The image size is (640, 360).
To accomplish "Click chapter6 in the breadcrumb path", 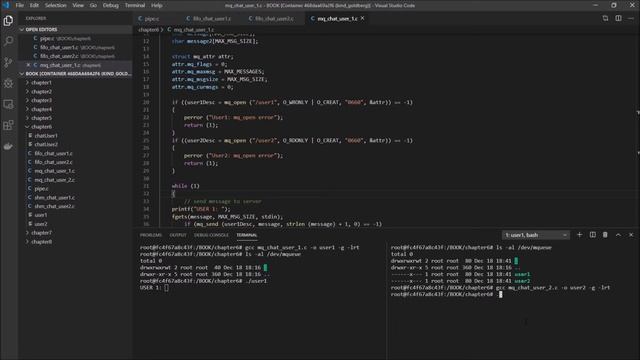I will pyautogui.click(x=148, y=30).
